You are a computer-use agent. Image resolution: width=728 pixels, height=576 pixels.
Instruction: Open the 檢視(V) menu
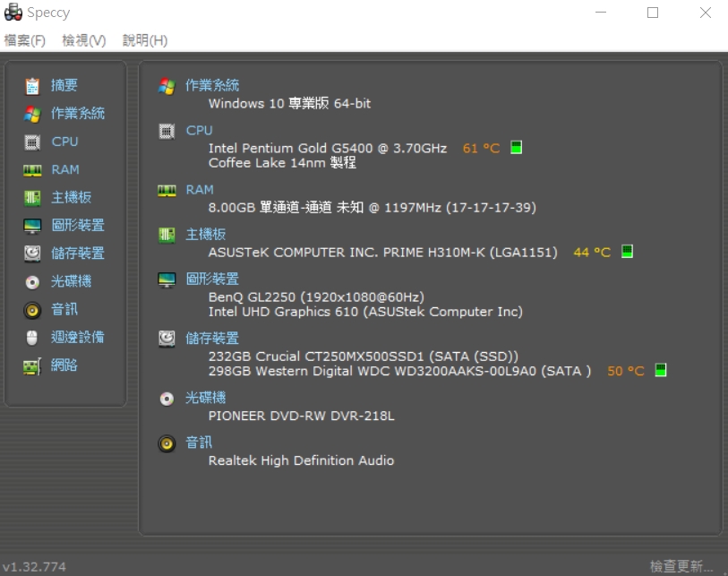point(84,40)
